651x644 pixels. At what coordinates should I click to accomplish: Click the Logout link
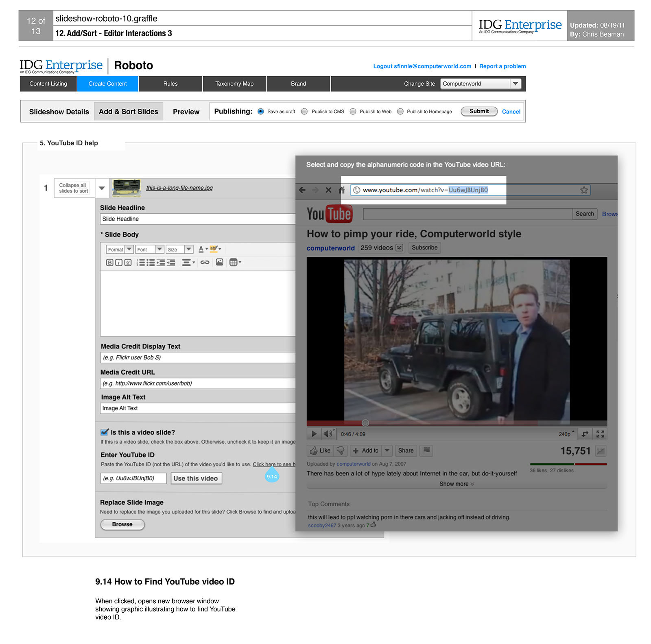click(422, 66)
